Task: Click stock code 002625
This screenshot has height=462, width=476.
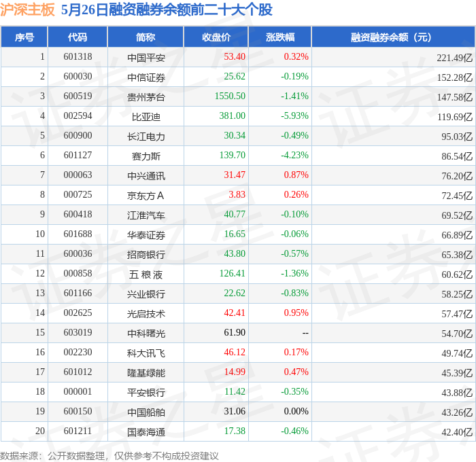Action: pos(78,313)
